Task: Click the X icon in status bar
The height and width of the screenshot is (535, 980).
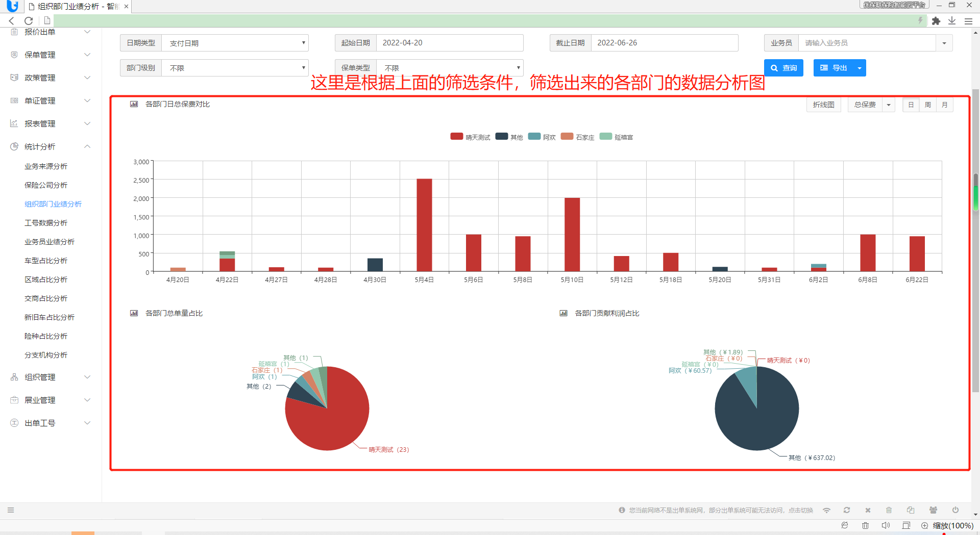Action: click(x=868, y=510)
